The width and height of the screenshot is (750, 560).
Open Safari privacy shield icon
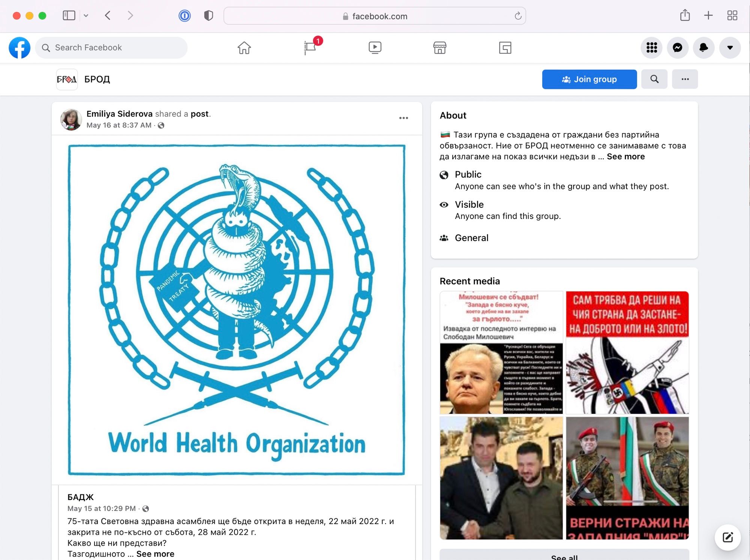coord(208,16)
